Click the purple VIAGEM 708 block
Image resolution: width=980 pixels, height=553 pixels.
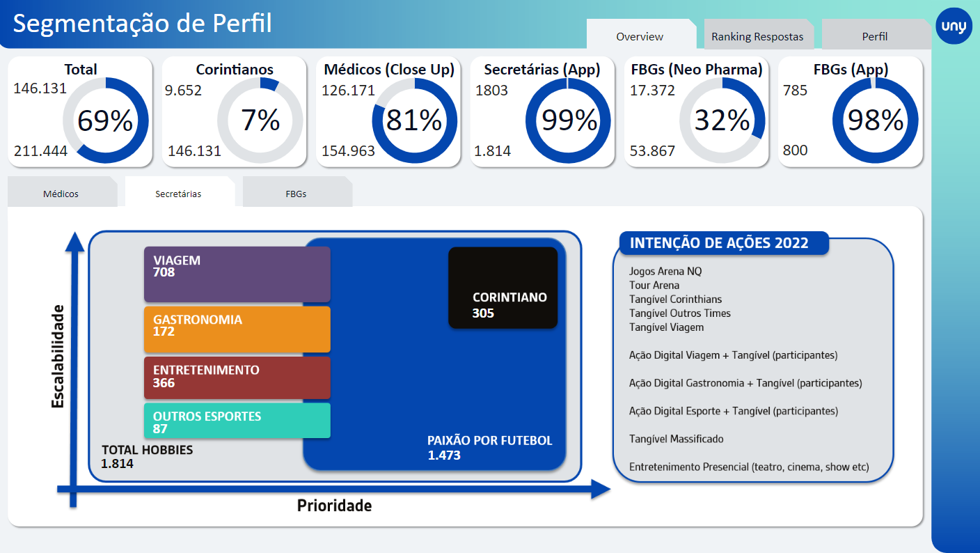(x=237, y=274)
